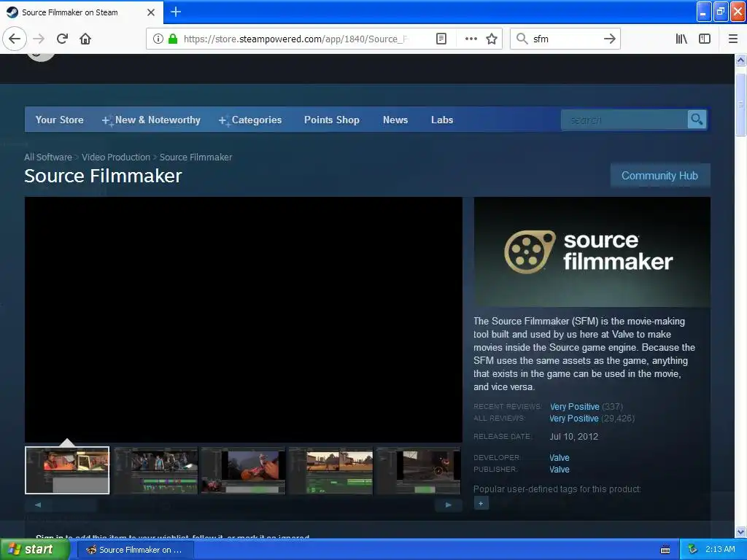Click Source Filmmaker taskbar button
This screenshot has height=560, width=747.
point(135,550)
